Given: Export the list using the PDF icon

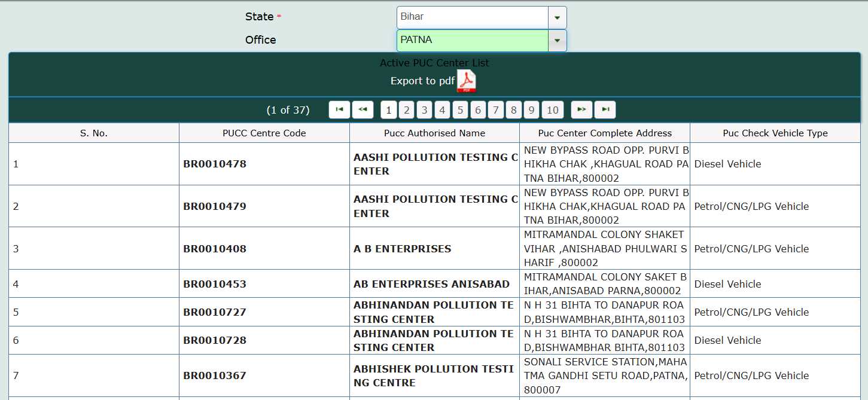Looking at the screenshot, I should point(467,81).
